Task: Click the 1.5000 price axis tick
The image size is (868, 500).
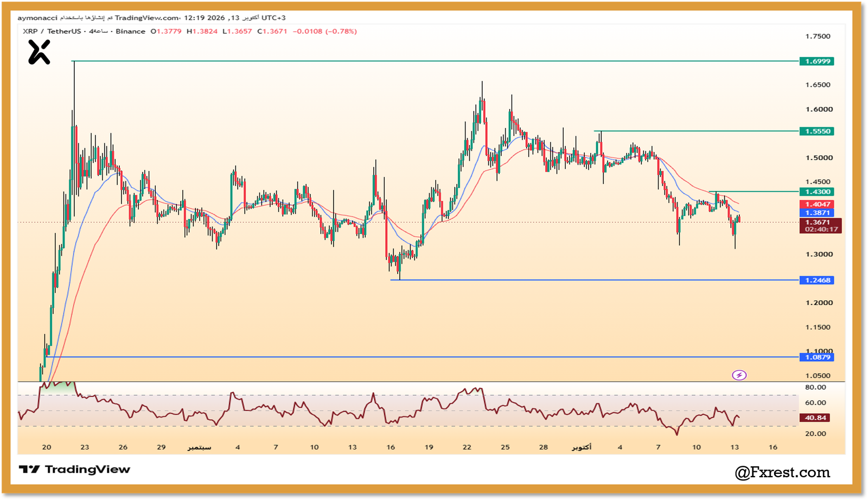Action: point(819,158)
